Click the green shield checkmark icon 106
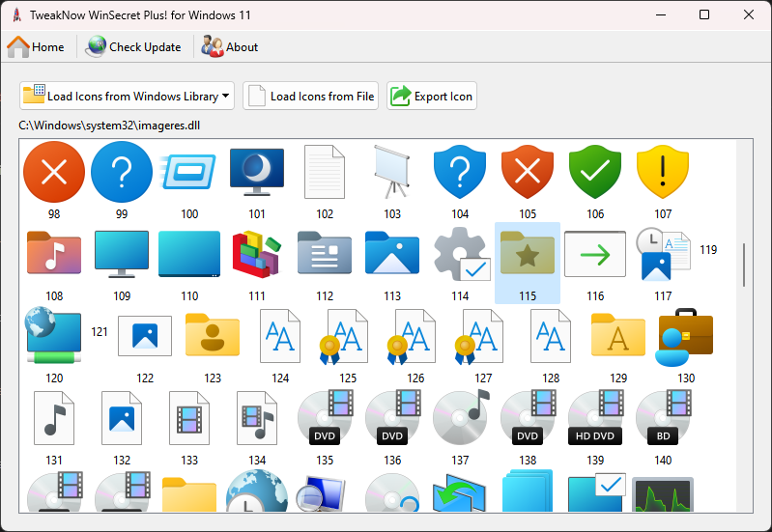Screen dimensions: 772x532 (x=595, y=172)
